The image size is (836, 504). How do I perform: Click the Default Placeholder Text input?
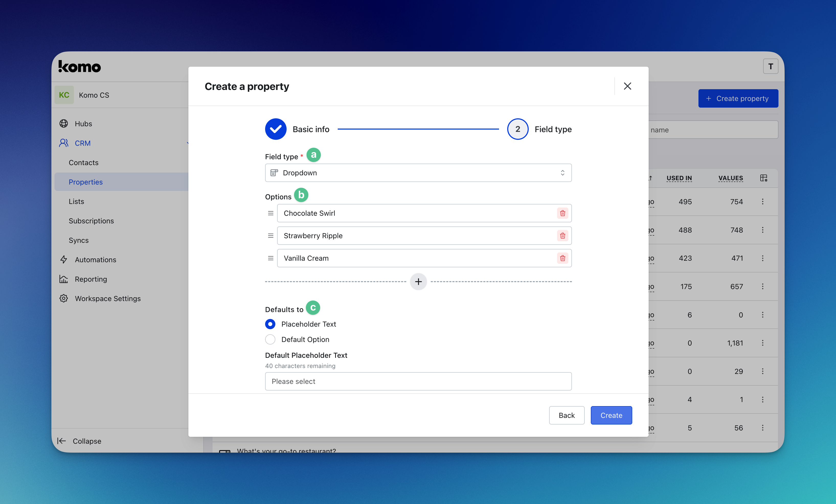[x=418, y=381]
